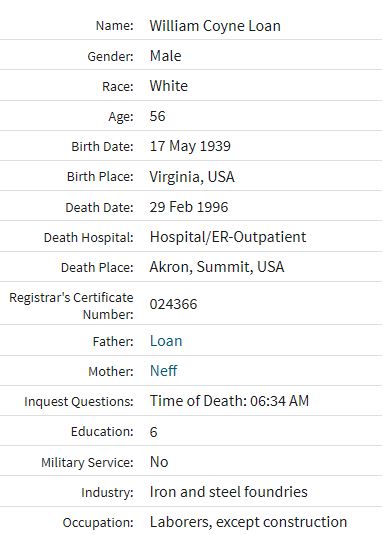Click the Birth Date value 17 May 1939
383x535 pixels.
pyautogui.click(x=190, y=146)
